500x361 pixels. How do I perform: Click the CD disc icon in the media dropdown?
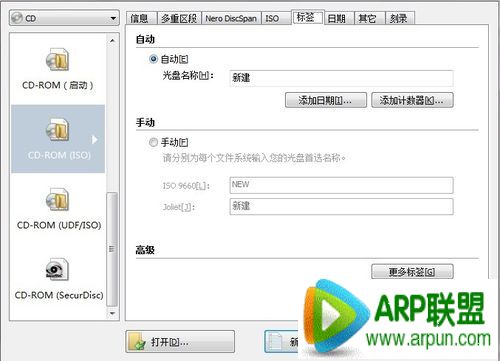pos(17,18)
